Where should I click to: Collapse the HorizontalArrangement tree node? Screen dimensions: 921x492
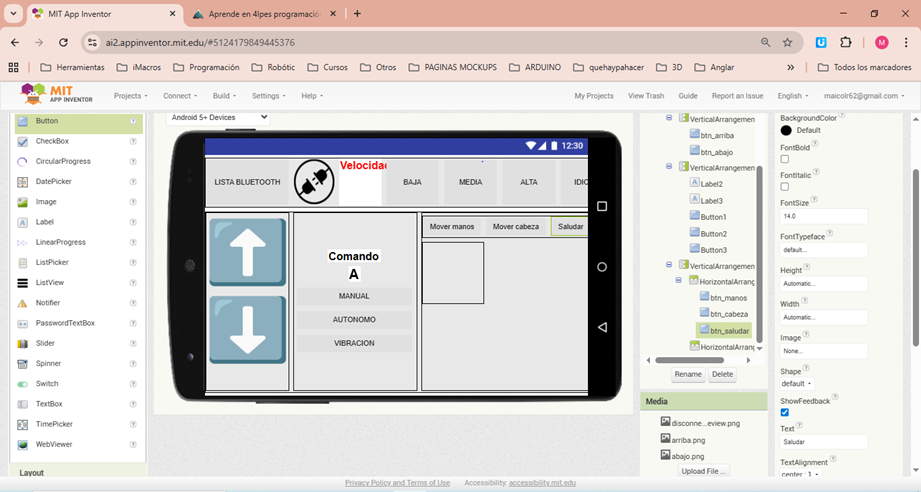pyautogui.click(x=679, y=281)
